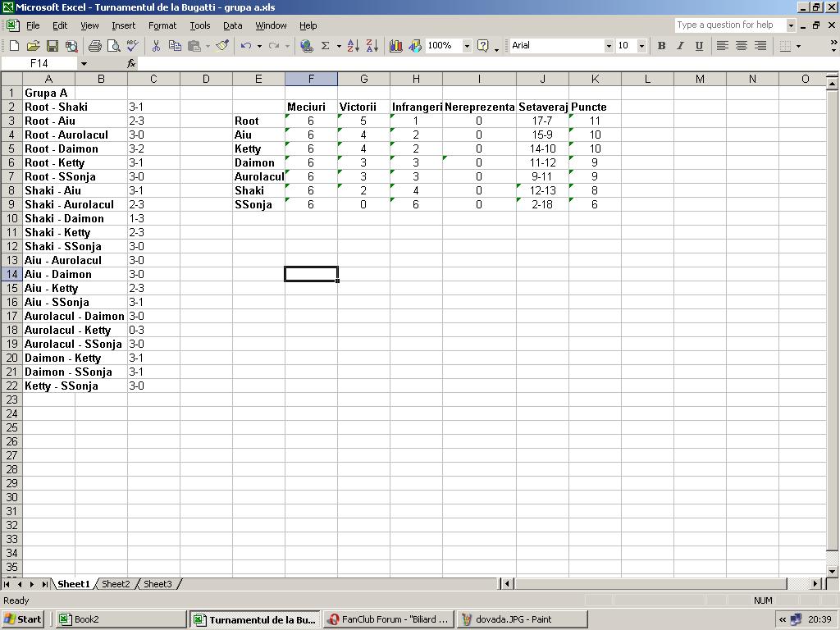Go to the last sheet tab arrow
This screenshot has width=840, height=630.
pyautogui.click(x=44, y=584)
